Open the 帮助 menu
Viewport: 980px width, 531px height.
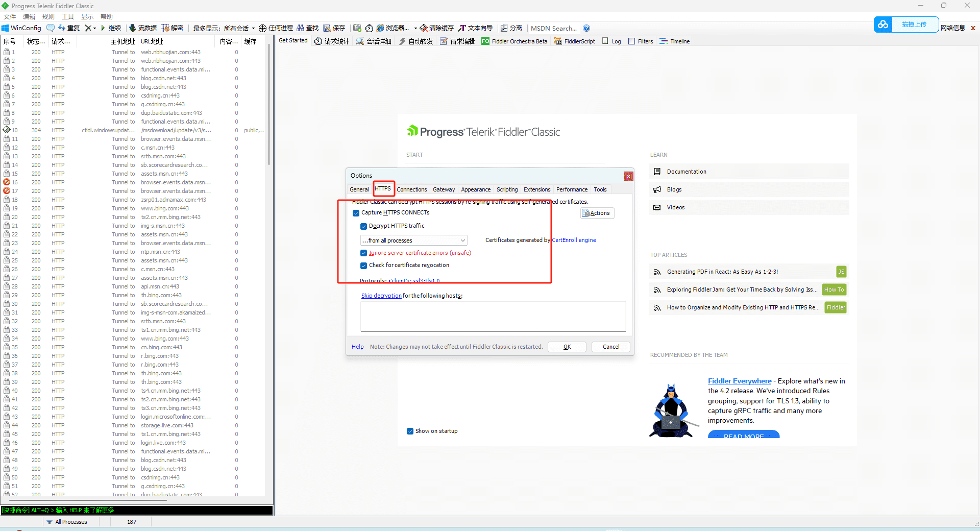[107, 16]
